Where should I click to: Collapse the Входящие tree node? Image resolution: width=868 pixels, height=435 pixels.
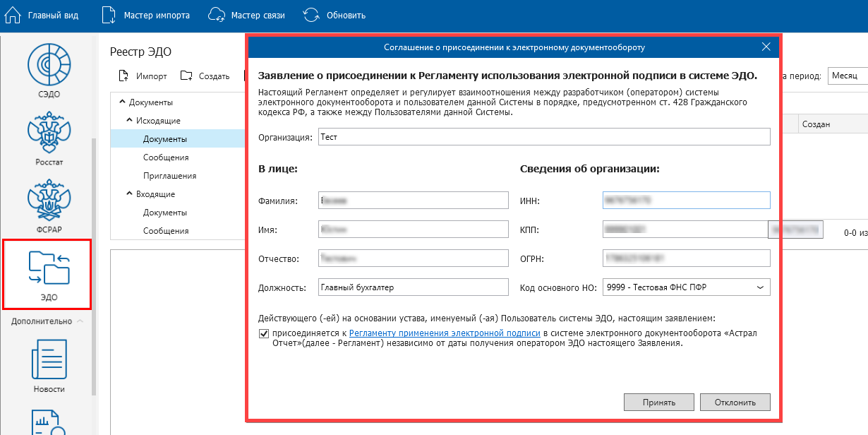(130, 194)
